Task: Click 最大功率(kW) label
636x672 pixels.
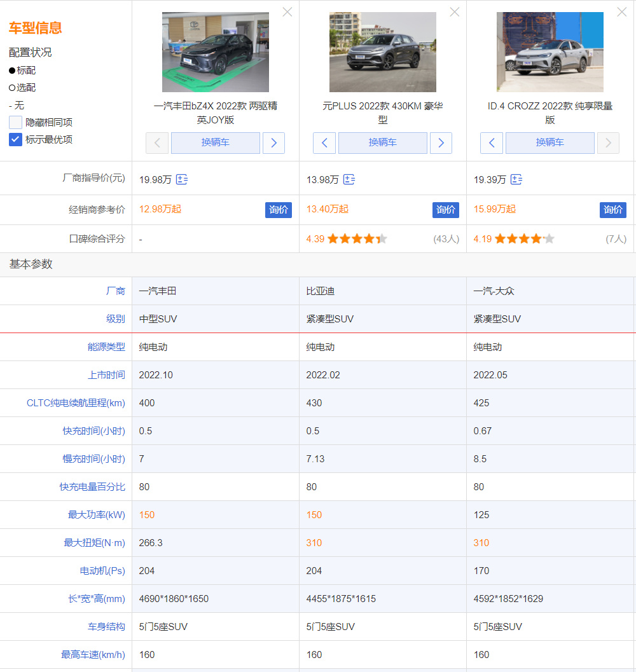Action: click(x=97, y=515)
